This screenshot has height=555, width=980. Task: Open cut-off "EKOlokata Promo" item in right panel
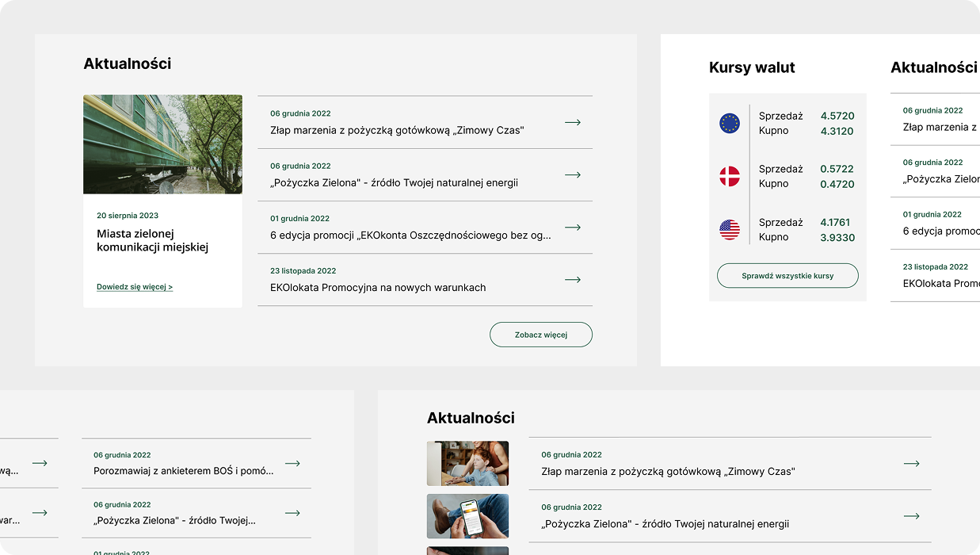tap(941, 283)
